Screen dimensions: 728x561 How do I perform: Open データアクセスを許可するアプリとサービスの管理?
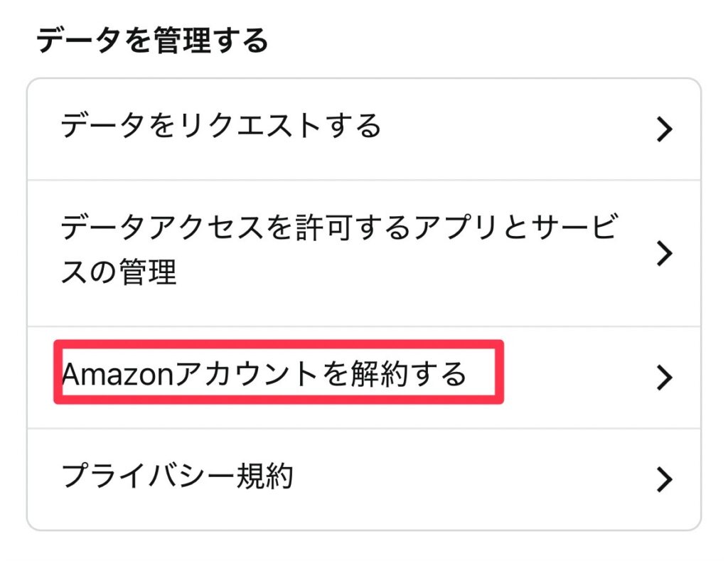(x=338, y=252)
